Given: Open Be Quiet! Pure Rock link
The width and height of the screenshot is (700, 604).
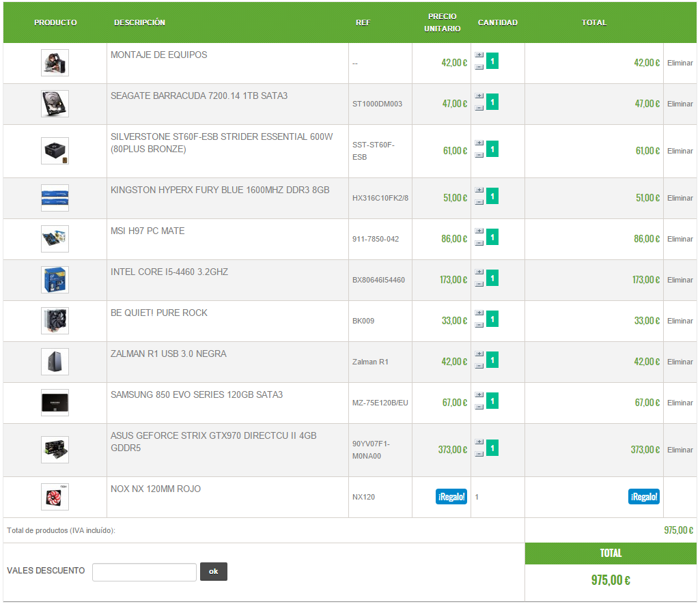Looking at the screenshot, I should (159, 313).
